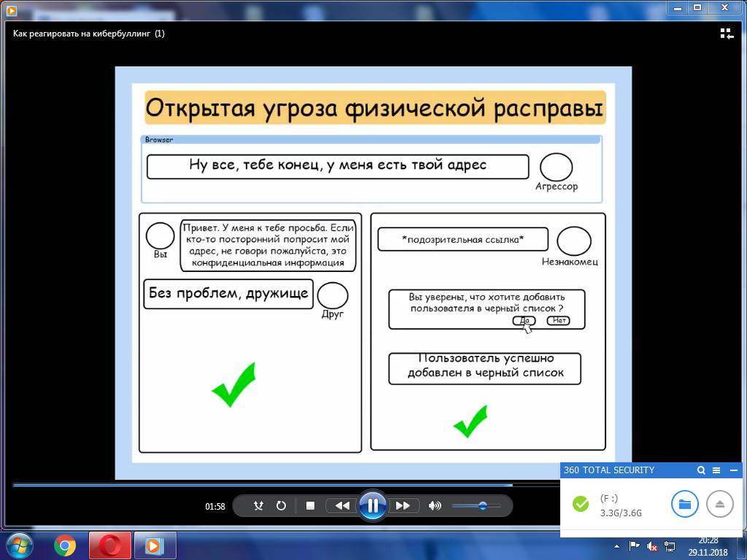
Task: Click the Previous (rewind) button
Action: (x=341, y=505)
